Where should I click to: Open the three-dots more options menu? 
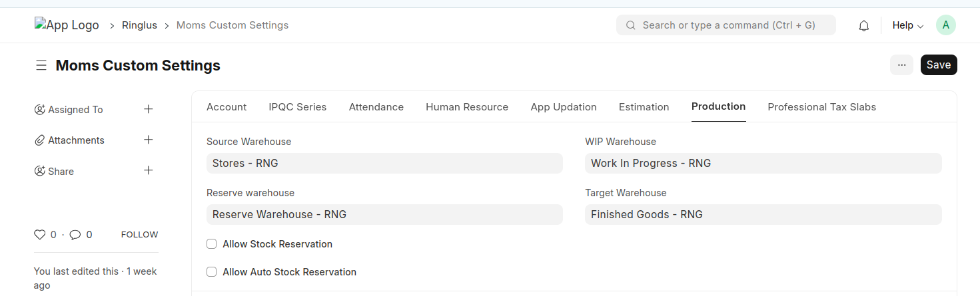[x=901, y=65]
